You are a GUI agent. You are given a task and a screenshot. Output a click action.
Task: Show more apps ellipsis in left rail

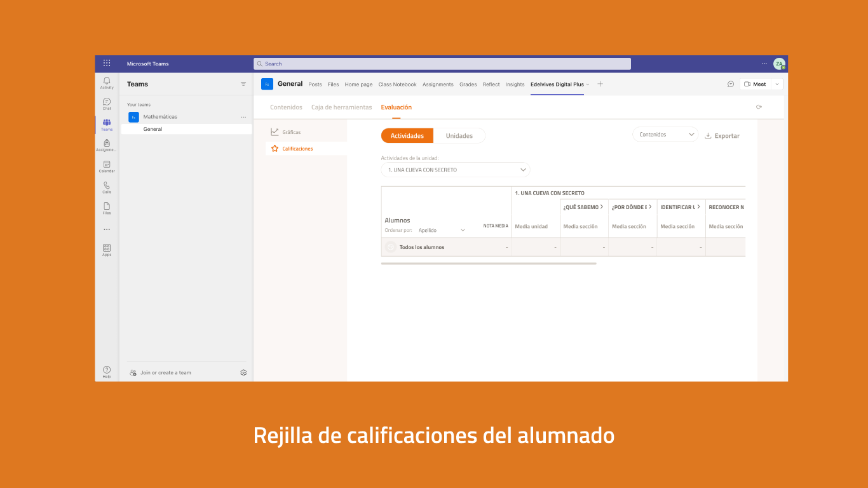tap(107, 229)
